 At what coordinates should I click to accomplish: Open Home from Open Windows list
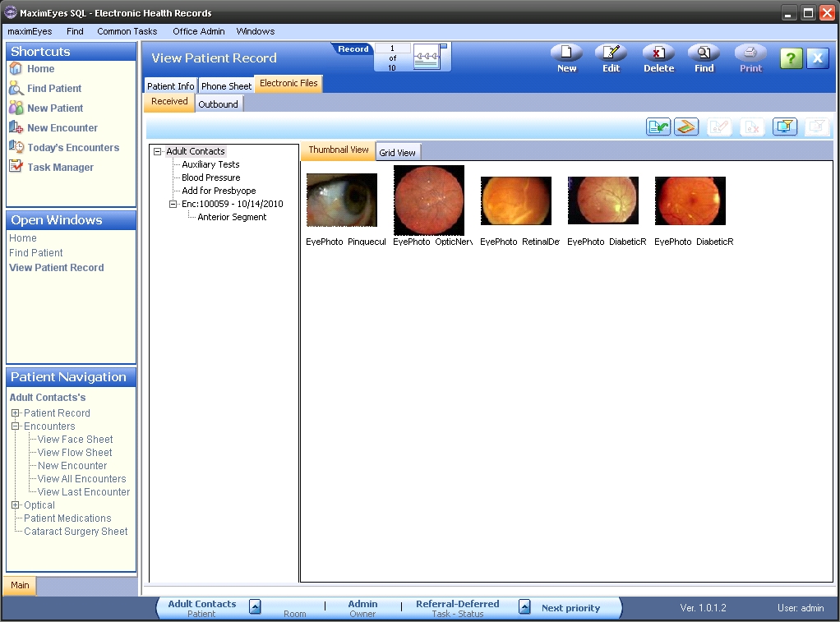click(x=23, y=237)
